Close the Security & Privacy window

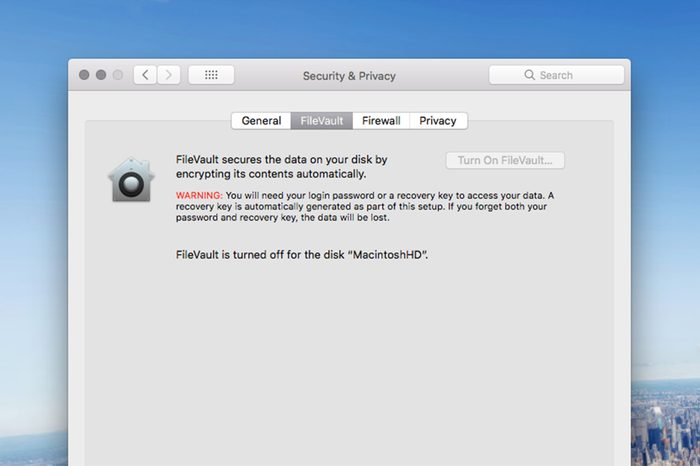coord(84,75)
